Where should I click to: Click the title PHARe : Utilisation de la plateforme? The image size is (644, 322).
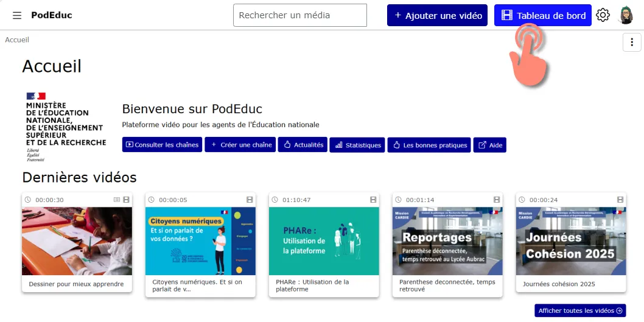point(312,285)
